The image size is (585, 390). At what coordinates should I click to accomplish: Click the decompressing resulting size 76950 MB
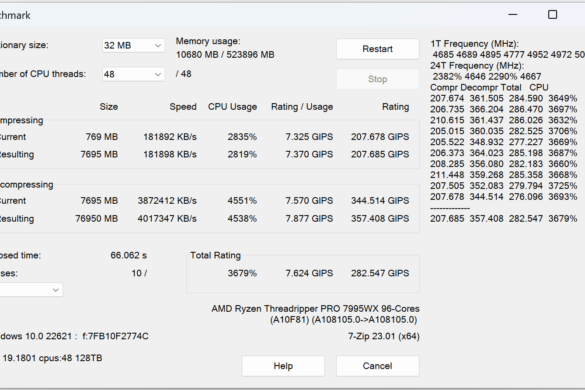97,219
